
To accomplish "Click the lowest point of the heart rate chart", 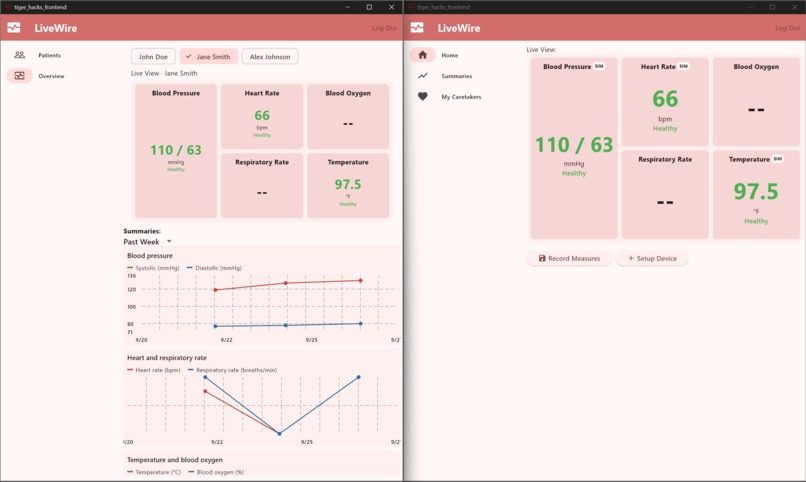I will coord(280,434).
